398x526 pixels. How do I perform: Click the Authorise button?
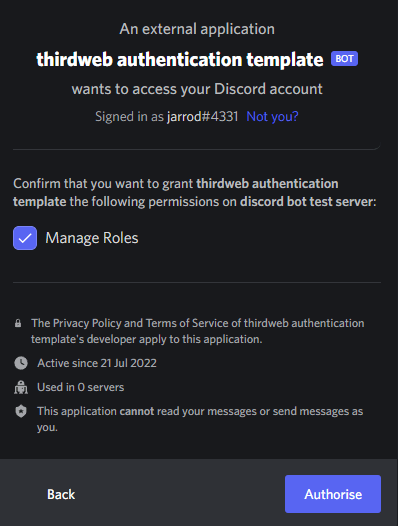(333, 494)
